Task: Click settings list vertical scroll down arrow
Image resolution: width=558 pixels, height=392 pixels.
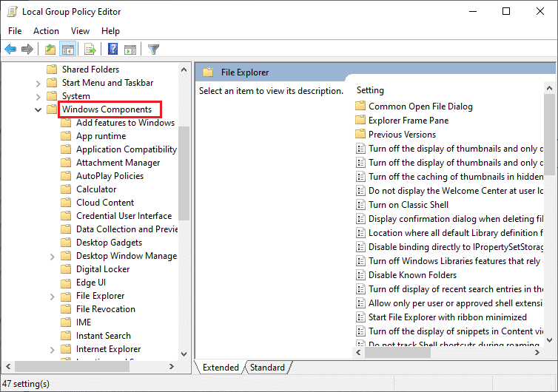Action: point(549,340)
